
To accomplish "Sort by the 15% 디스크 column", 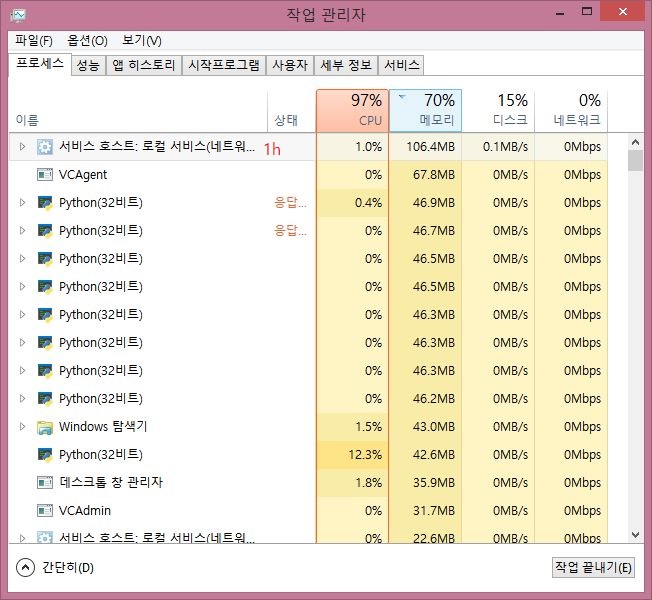I will (498, 111).
